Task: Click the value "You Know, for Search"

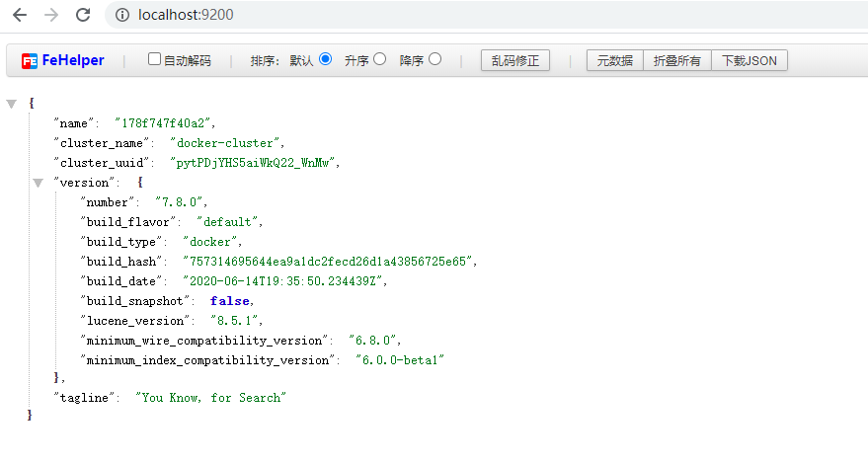Action: (211, 398)
